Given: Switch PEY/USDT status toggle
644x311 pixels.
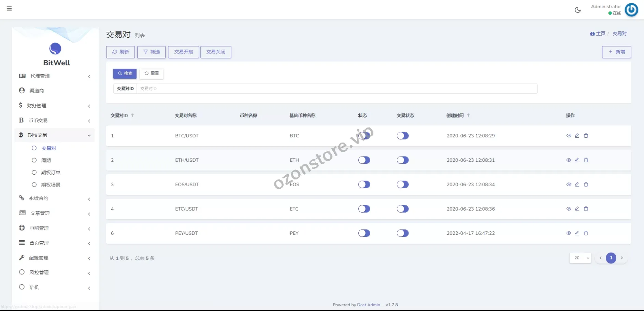Looking at the screenshot, I should (364, 233).
